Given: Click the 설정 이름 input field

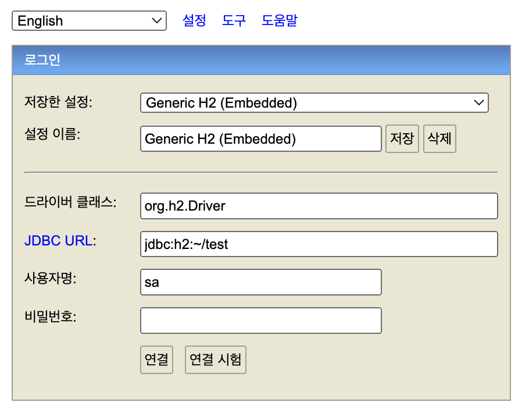Looking at the screenshot, I should pyautogui.click(x=261, y=139).
